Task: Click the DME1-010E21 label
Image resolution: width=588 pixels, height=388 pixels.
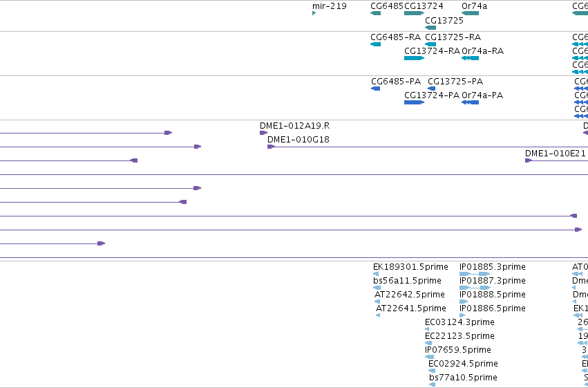Action: (x=555, y=154)
